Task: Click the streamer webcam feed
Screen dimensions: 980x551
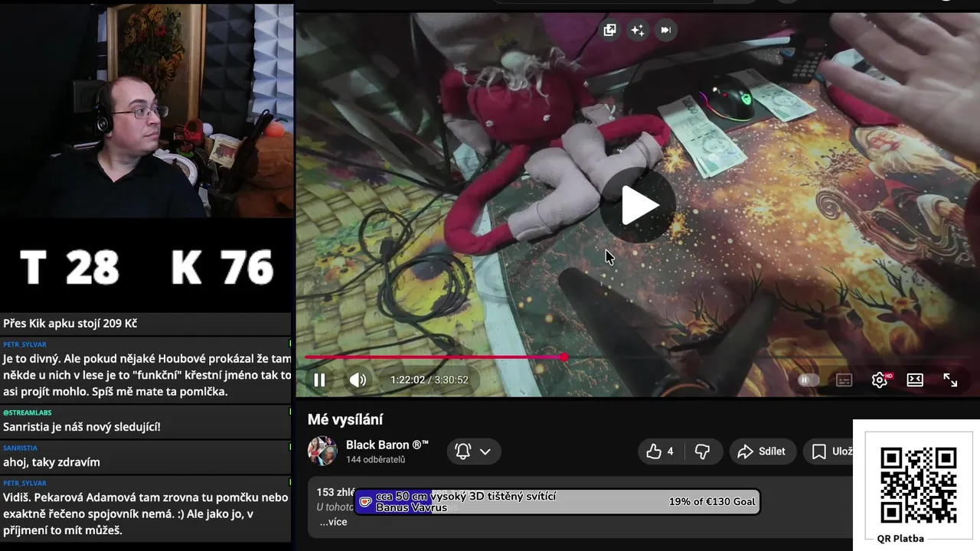Action: point(146,111)
